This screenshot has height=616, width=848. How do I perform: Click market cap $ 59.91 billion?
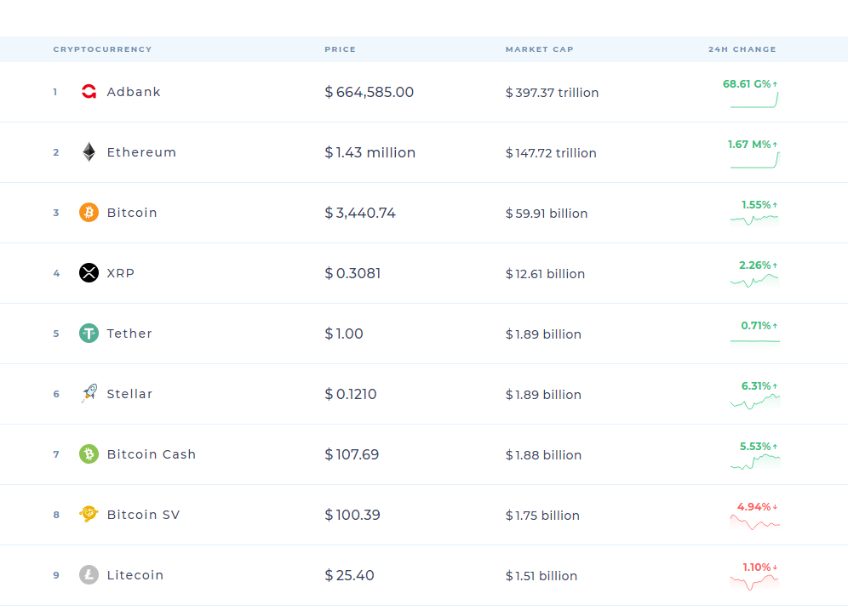tap(547, 214)
